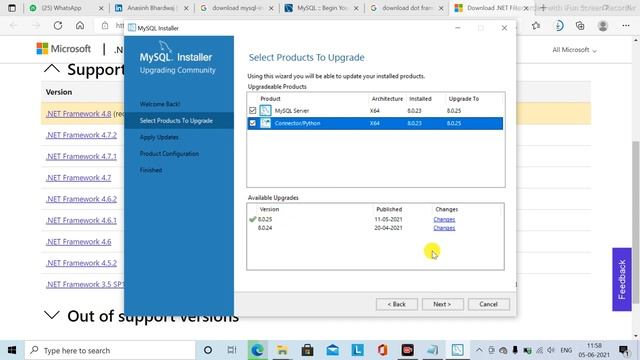
Task: Refresh the page in Edge
Action: [x=58, y=26]
